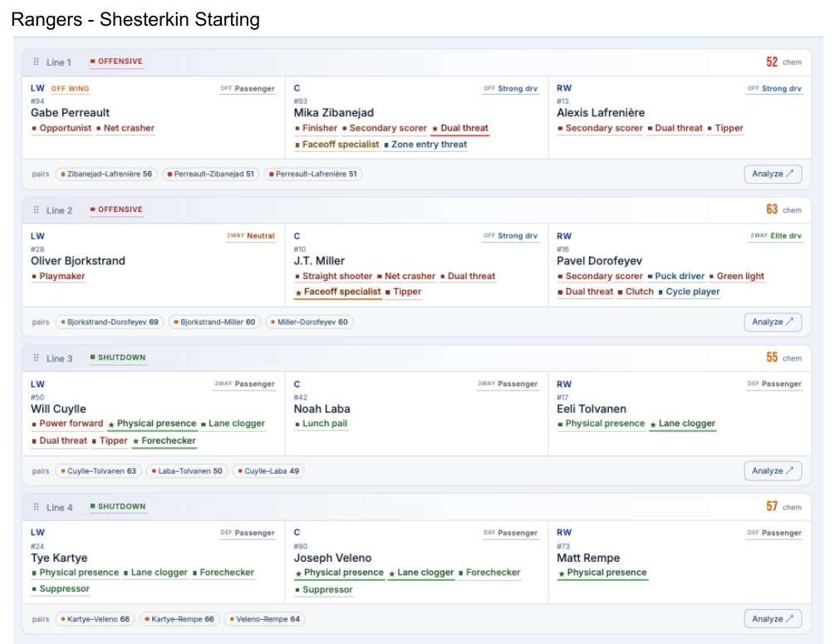Select the Zibanejad–Lafrenière 56 pair chip
The width and height of the screenshot is (834, 644).
[106, 174]
